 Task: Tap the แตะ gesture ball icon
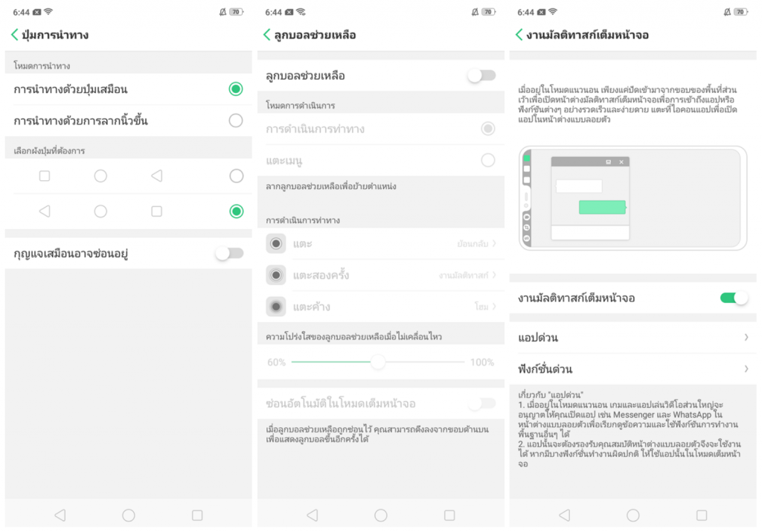pos(276,243)
